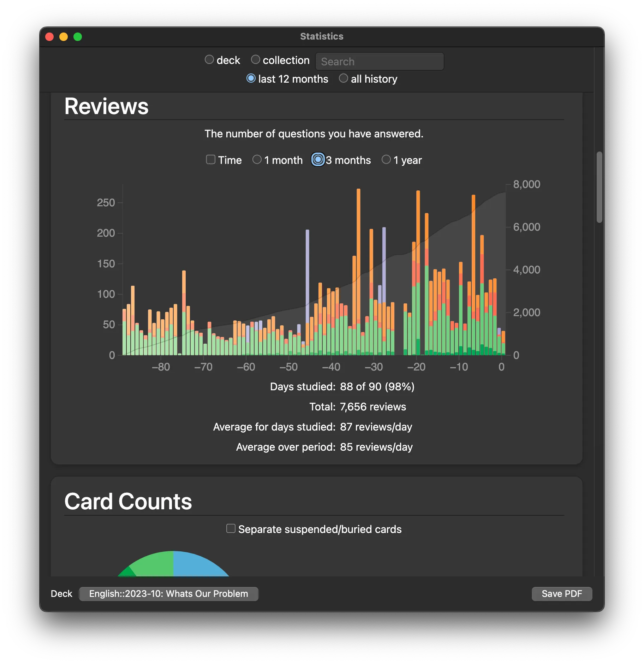Check Separate suspended/buried cards

231,528
